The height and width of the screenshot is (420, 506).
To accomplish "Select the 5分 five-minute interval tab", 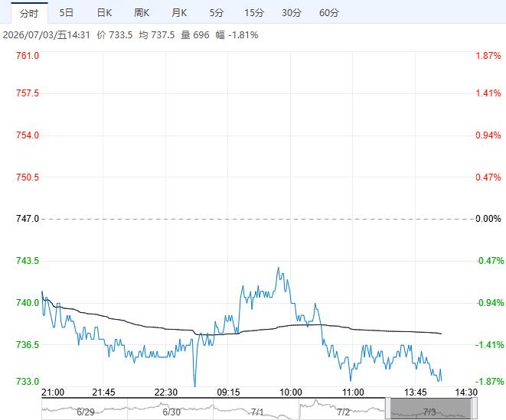I will 216,13.
